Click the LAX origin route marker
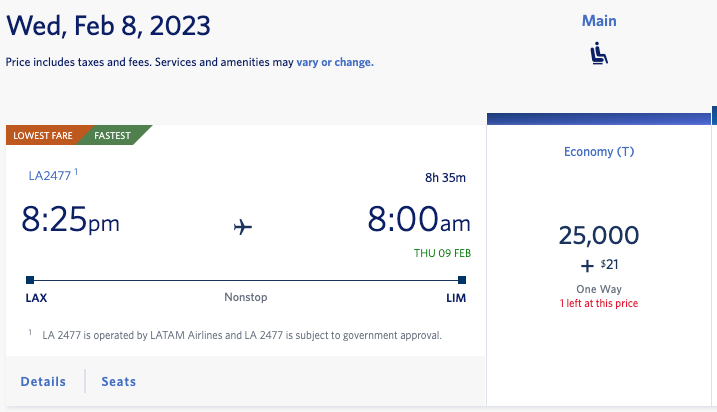The image size is (717, 412). 30,280
